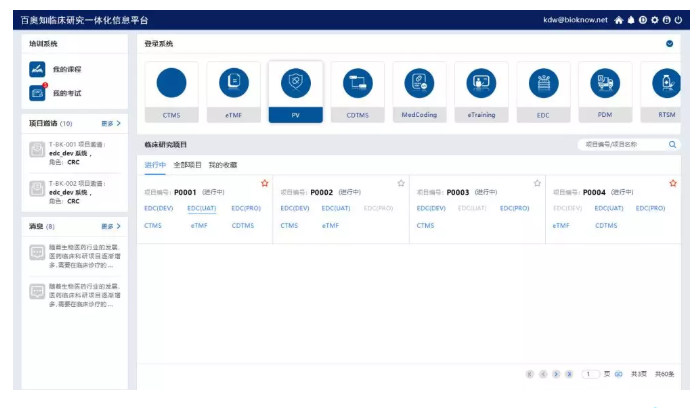Switch to the 全部项目 tab

pyautogui.click(x=187, y=164)
